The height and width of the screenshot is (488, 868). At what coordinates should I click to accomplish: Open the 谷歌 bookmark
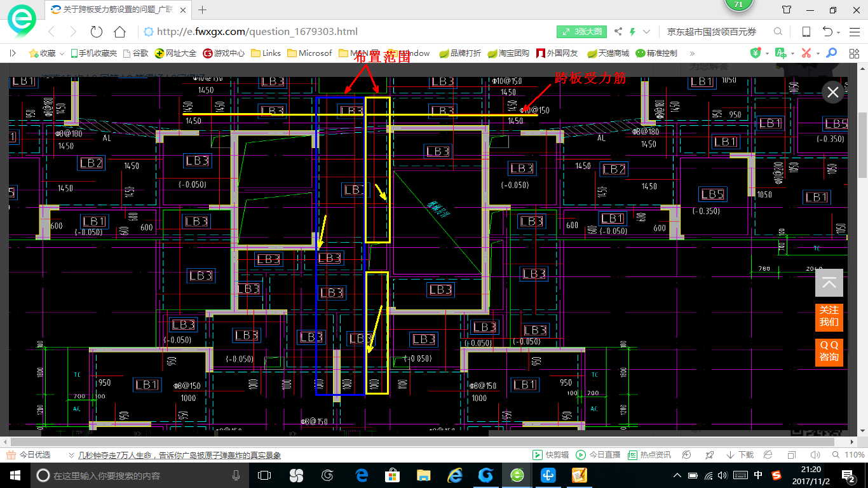(x=135, y=53)
